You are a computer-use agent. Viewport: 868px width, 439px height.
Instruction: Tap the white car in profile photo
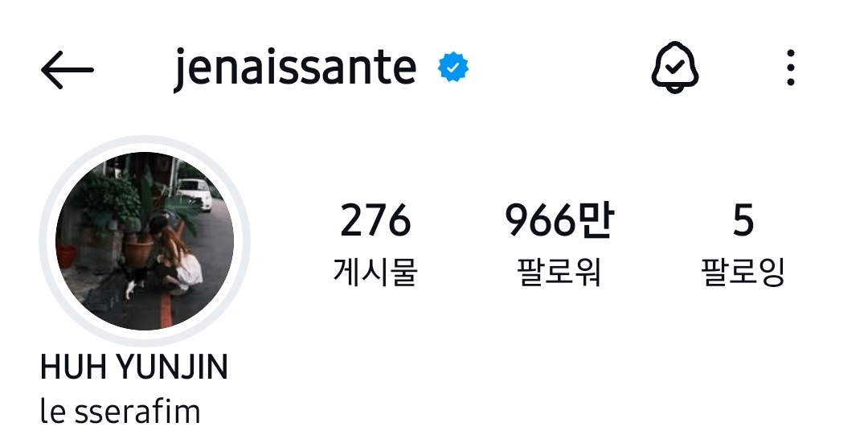(x=194, y=194)
